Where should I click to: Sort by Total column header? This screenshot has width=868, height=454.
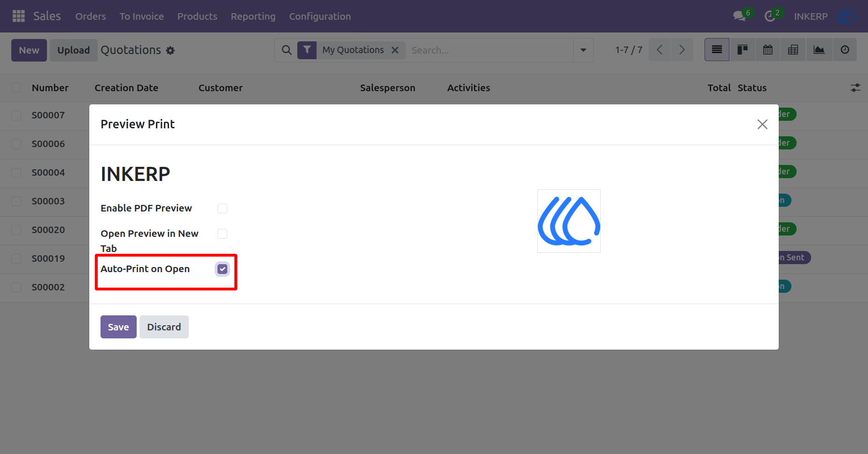pyautogui.click(x=719, y=88)
